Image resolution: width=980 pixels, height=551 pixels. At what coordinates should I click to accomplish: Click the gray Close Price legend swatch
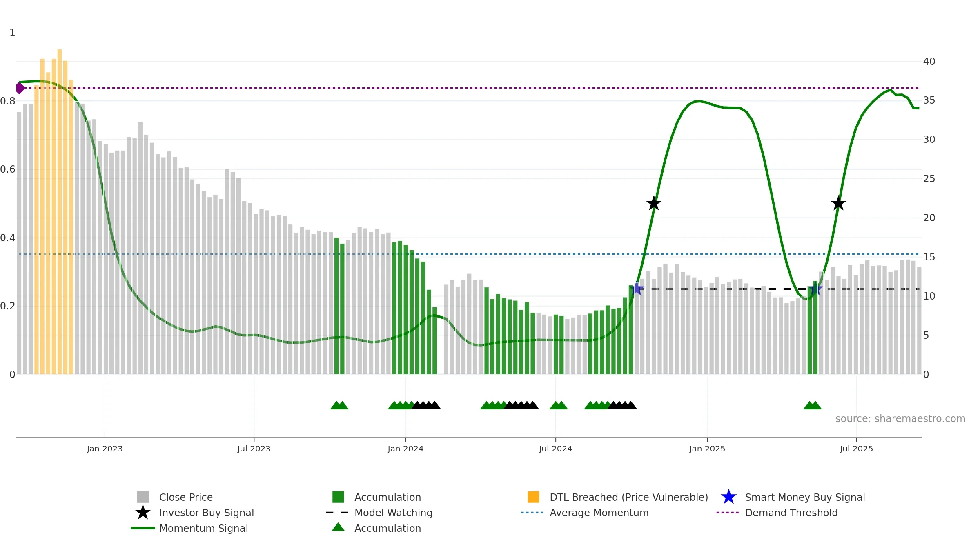pos(143,497)
